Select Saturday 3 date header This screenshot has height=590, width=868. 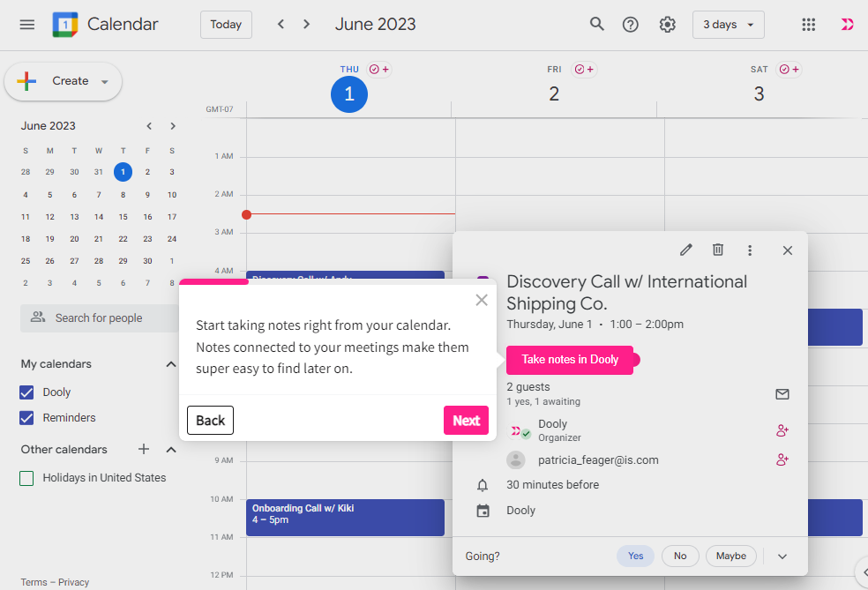point(759,93)
